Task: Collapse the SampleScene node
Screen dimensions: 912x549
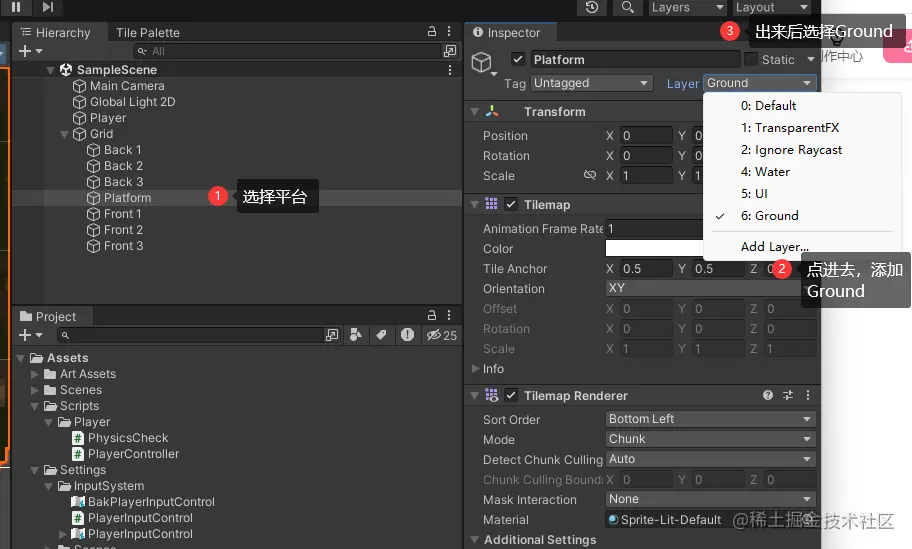Action: click(51, 70)
